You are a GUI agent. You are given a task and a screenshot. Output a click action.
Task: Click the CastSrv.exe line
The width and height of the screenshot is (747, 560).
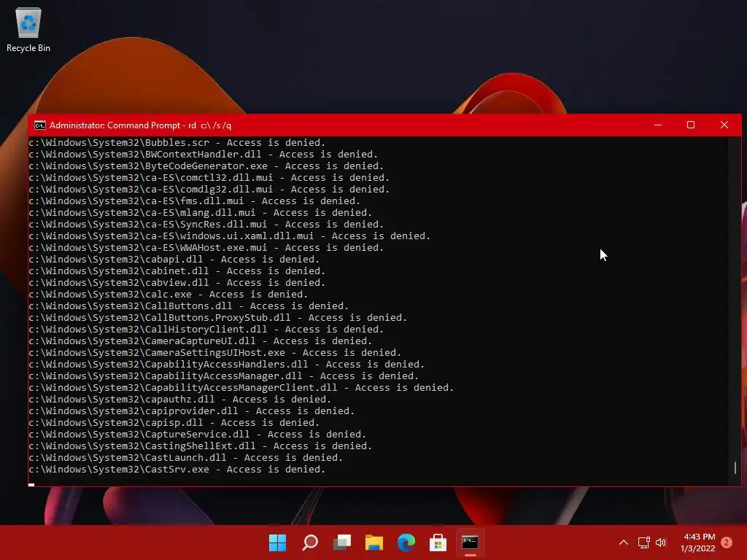point(177,470)
